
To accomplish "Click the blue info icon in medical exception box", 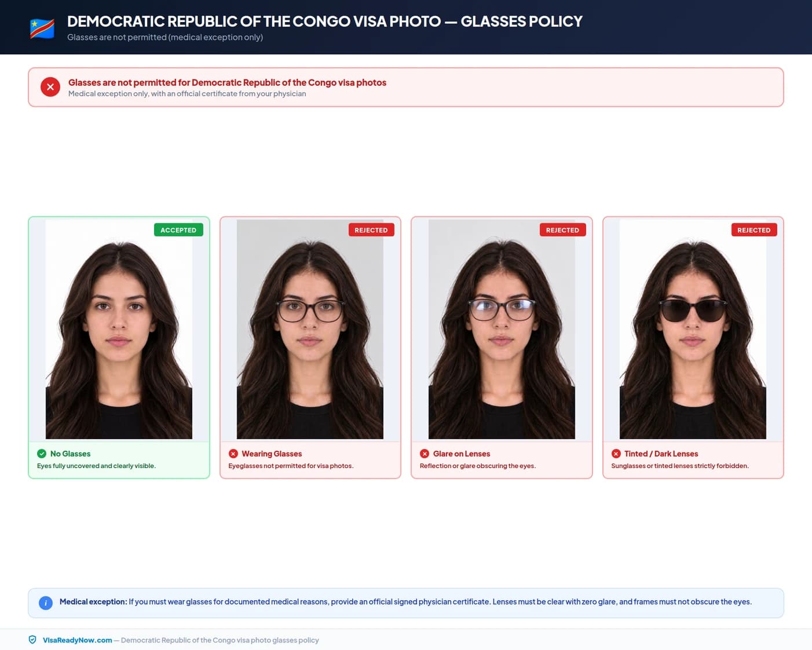I will pyautogui.click(x=46, y=603).
